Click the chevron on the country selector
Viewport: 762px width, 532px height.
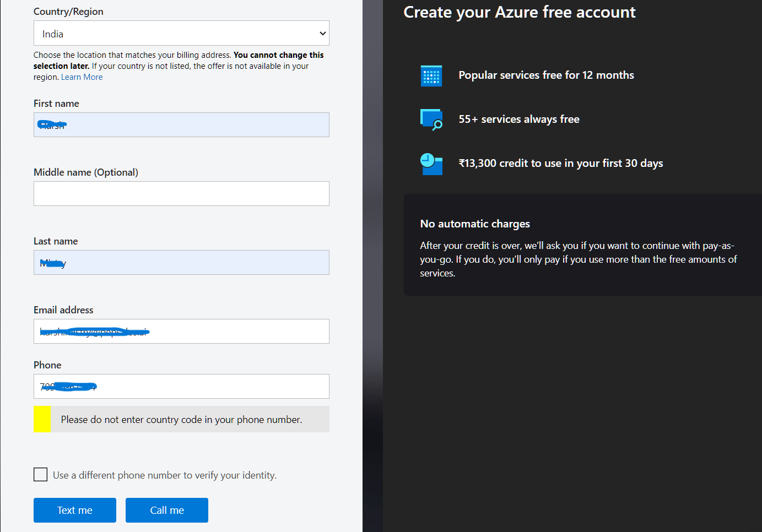tap(322, 33)
